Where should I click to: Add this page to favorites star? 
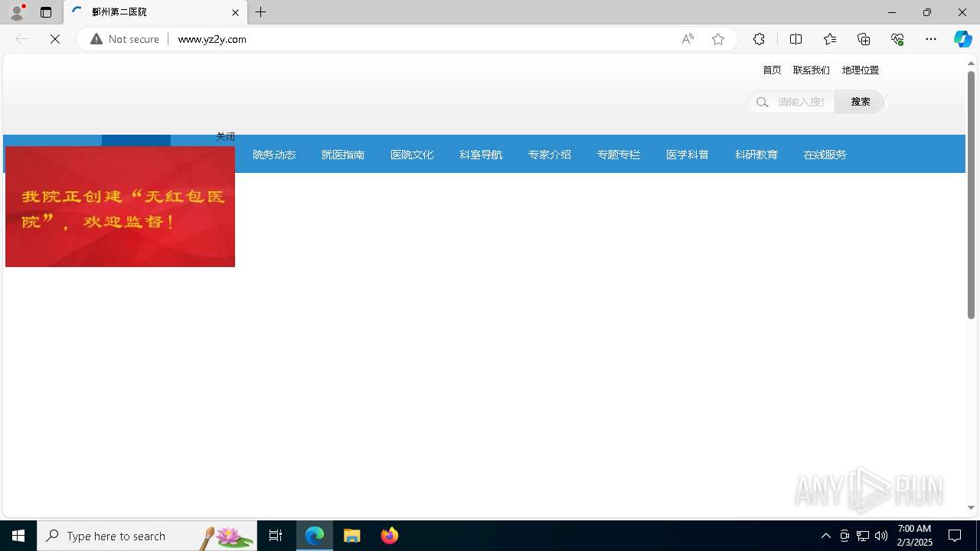click(718, 39)
